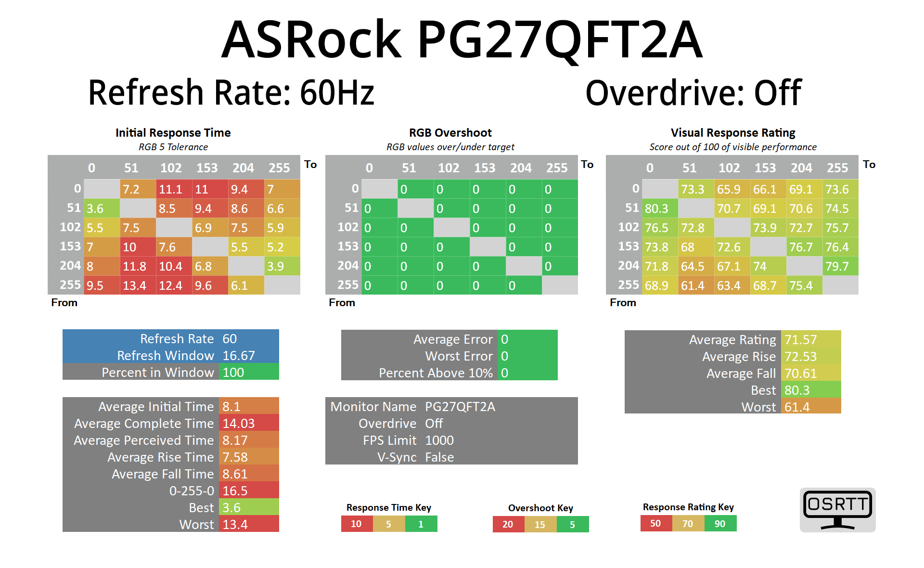The width and height of the screenshot is (924, 568).
Task: Click the FPS Limit value 1000
Action: pos(439,440)
